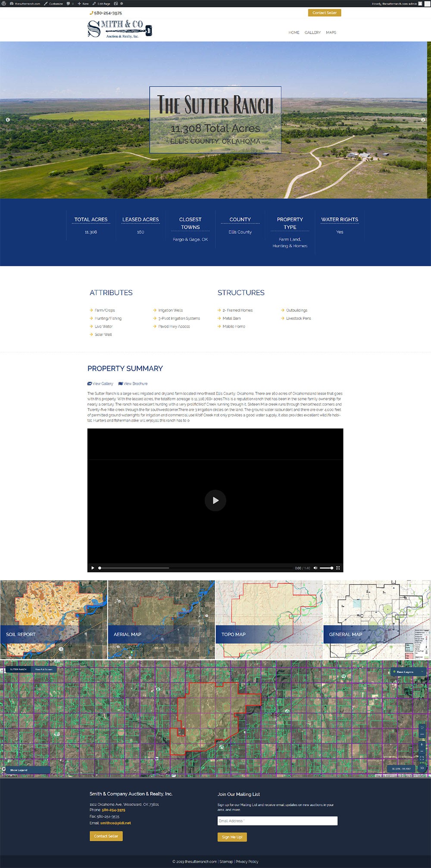
Task: Switch the interactive map to 3D view
Action: click(422, 768)
